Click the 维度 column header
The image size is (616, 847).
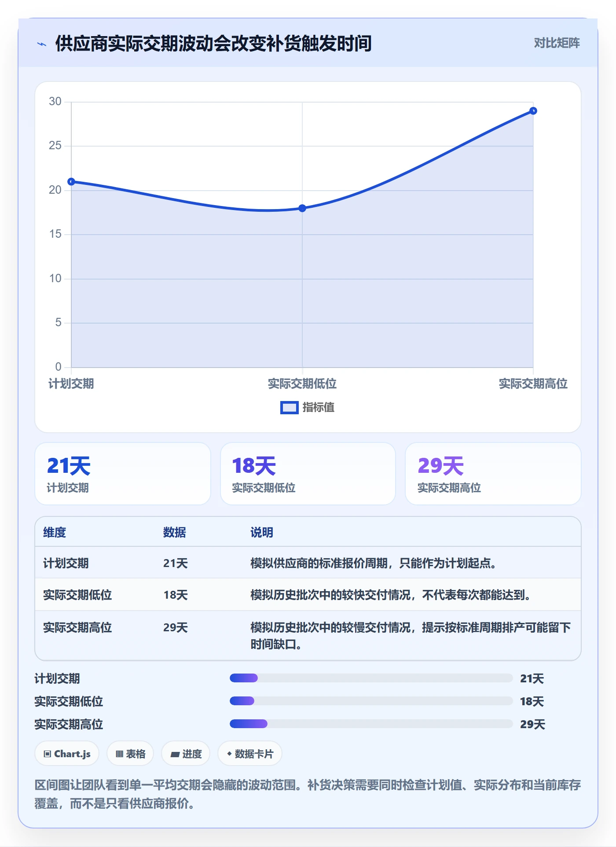[55, 532]
